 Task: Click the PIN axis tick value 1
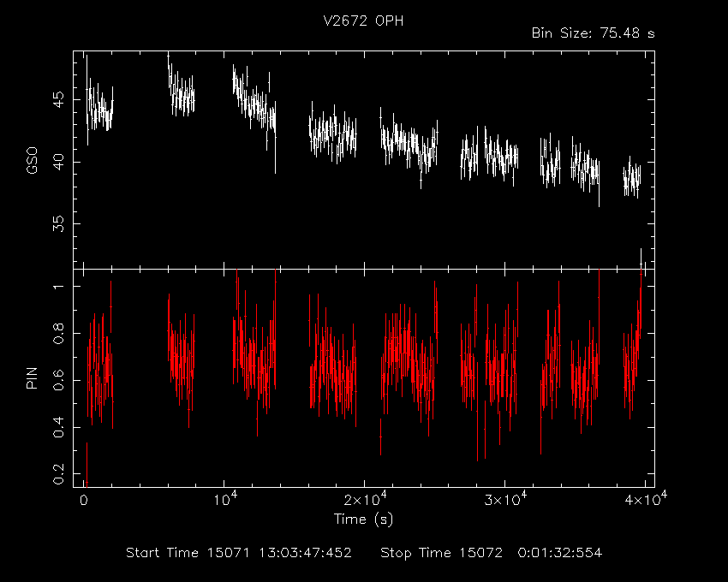click(59, 287)
